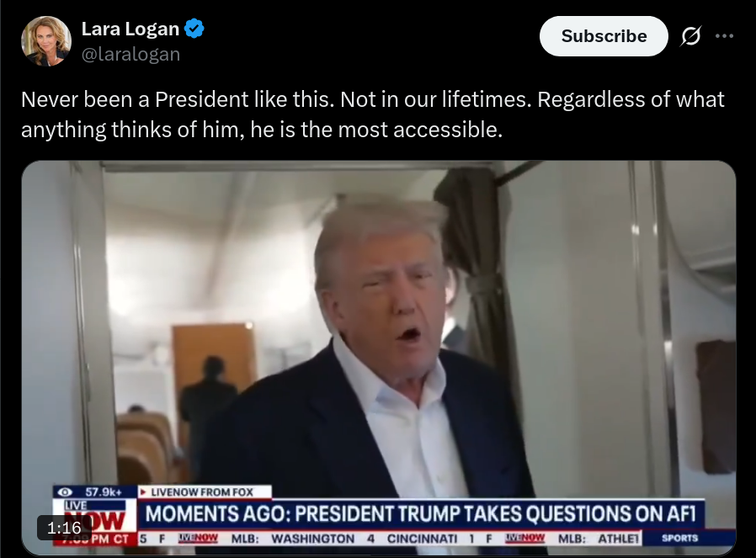Click the blue verified checkmark badge

point(194,29)
